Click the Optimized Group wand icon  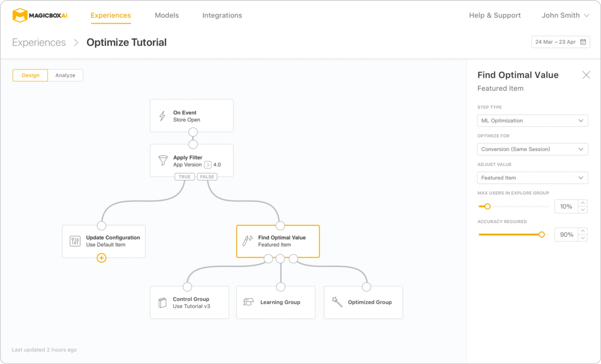[337, 302]
